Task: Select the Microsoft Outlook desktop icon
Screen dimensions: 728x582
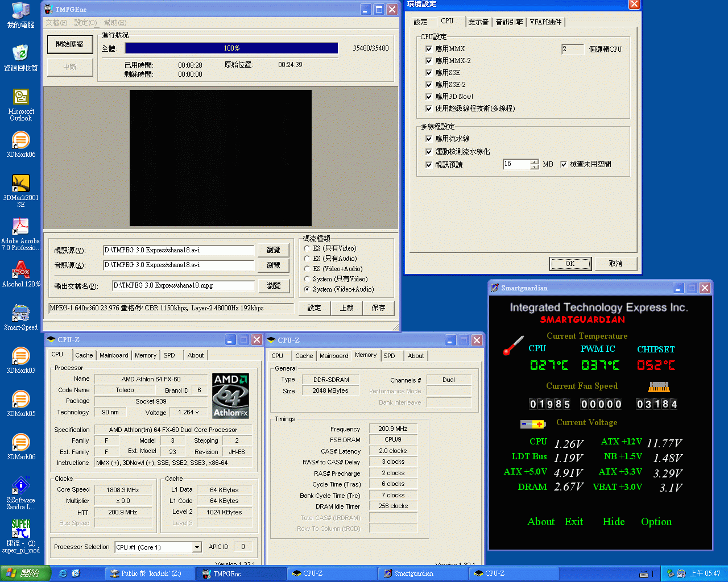Action: pyautogui.click(x=21, y=105)
